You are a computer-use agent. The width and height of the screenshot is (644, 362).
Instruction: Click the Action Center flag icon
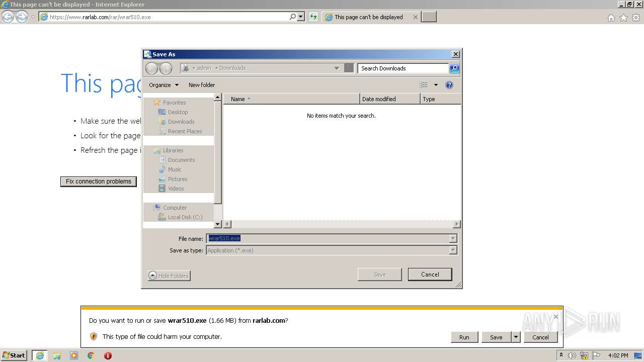pyautogui.click(x=596, y=355)
